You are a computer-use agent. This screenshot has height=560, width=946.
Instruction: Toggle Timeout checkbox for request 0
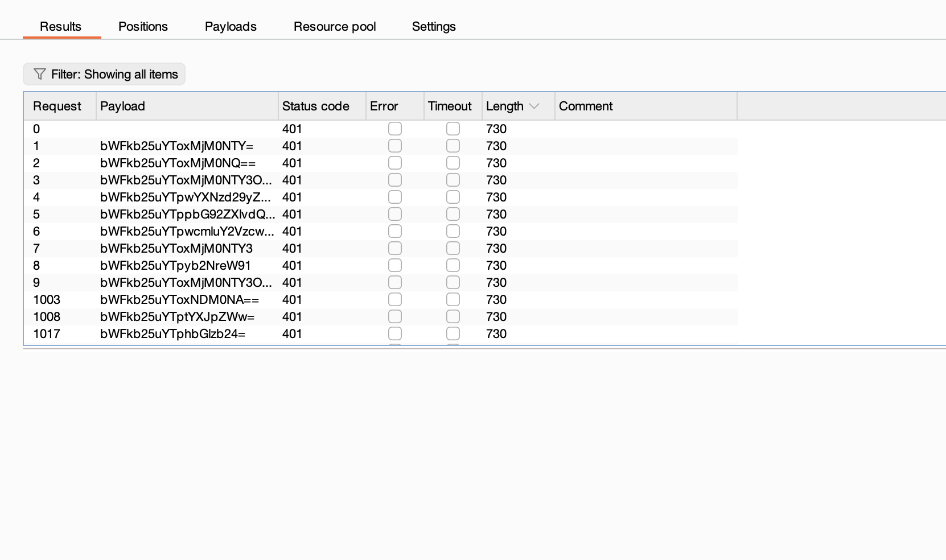(453, 129)
